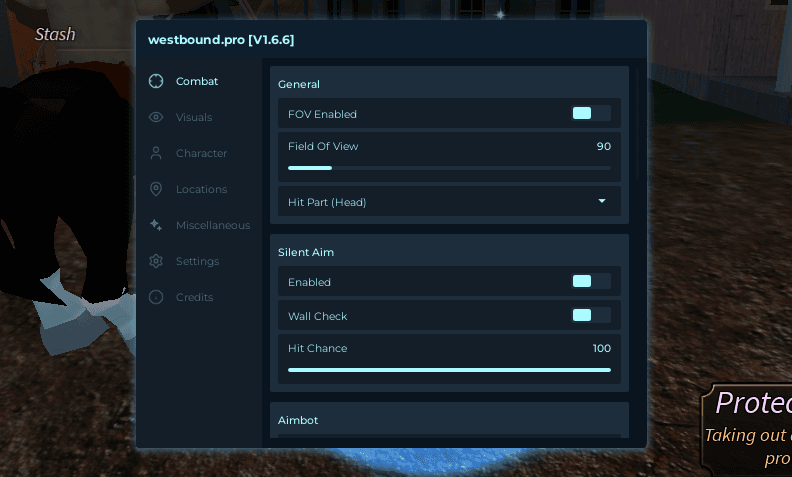Select the Character person icon
This screenshot has height=477, width=792.
(x=155, y=153)
